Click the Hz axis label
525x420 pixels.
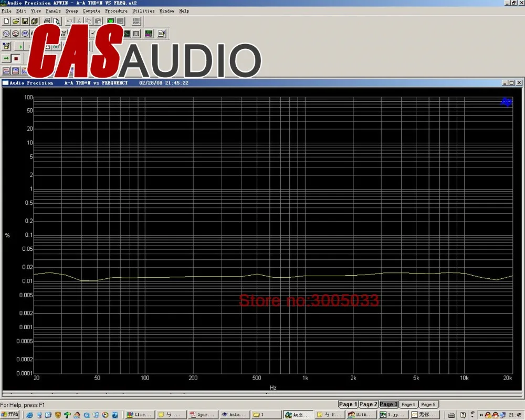point(273,387)
